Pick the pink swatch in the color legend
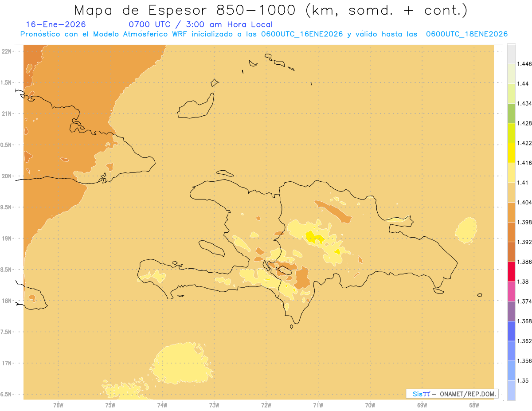The image size is (532, 411). click(511, 291)
